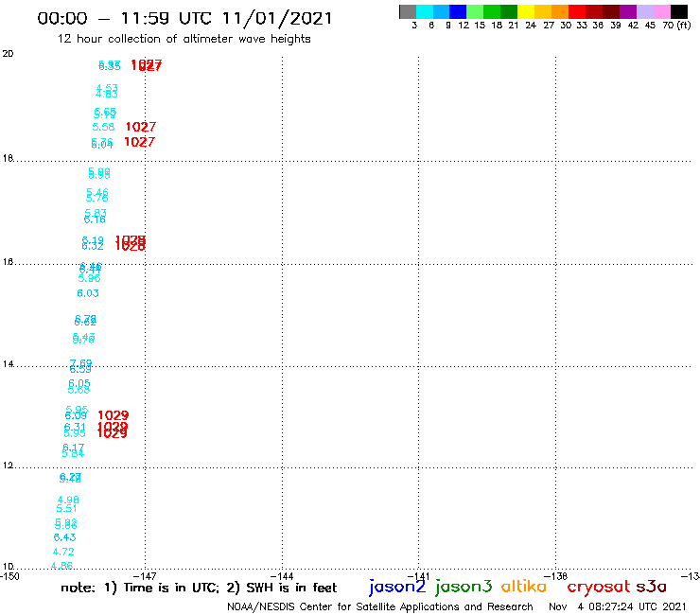Select the pure blue swatch in legend

458,11
